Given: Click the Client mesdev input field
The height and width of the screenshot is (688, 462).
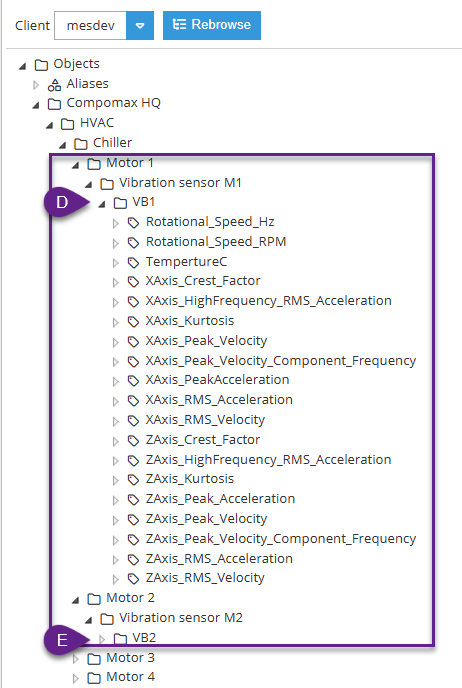Looking at the screenshot, I should (90, 25).
